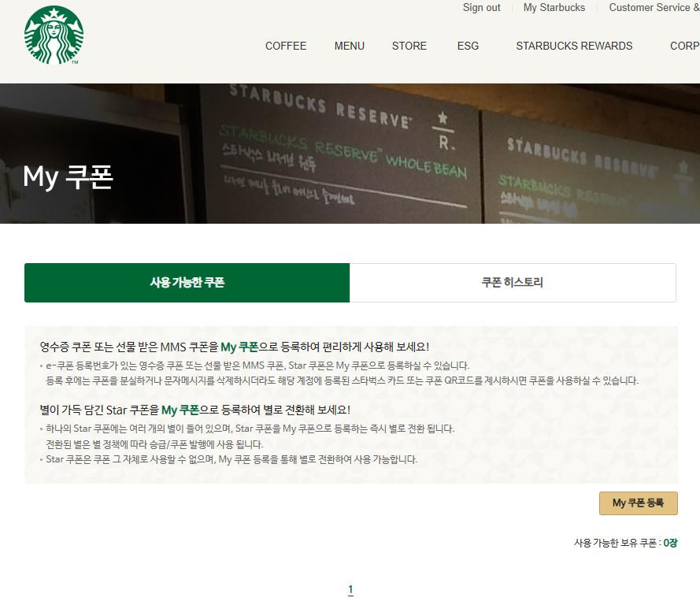700x605 pixels.
Task: Click the Starbucks siren logo
Action: click(54, 35)
